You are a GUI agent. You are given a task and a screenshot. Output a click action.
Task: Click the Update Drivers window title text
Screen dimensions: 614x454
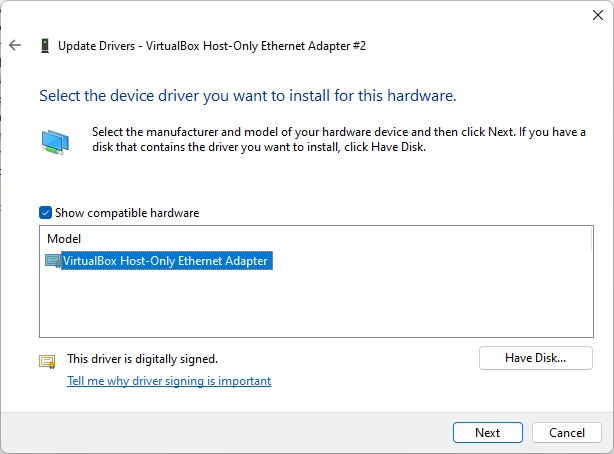click(212, 46)
